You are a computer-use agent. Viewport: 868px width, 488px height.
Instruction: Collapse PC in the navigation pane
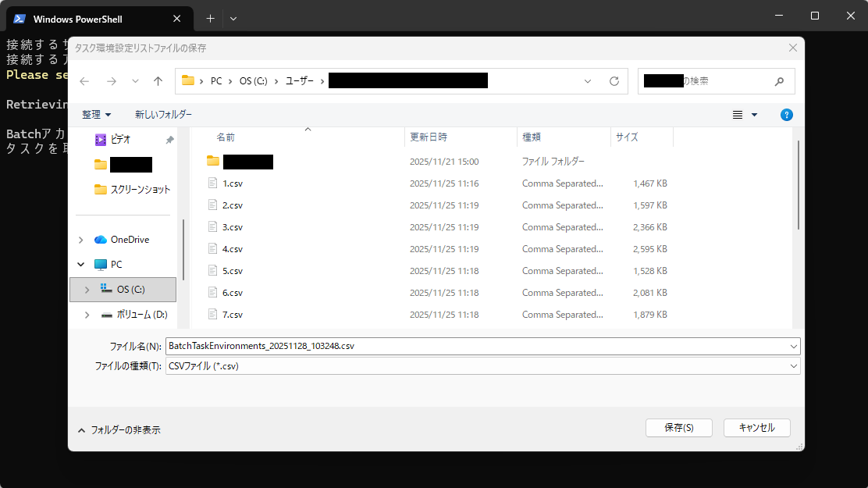(x=80, y=264)
